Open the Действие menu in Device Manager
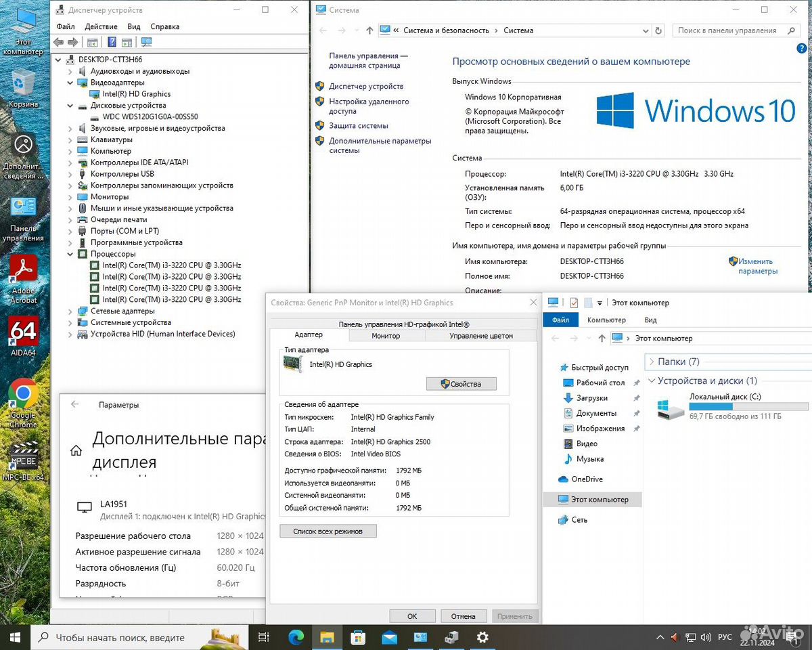 coord(101,26)
